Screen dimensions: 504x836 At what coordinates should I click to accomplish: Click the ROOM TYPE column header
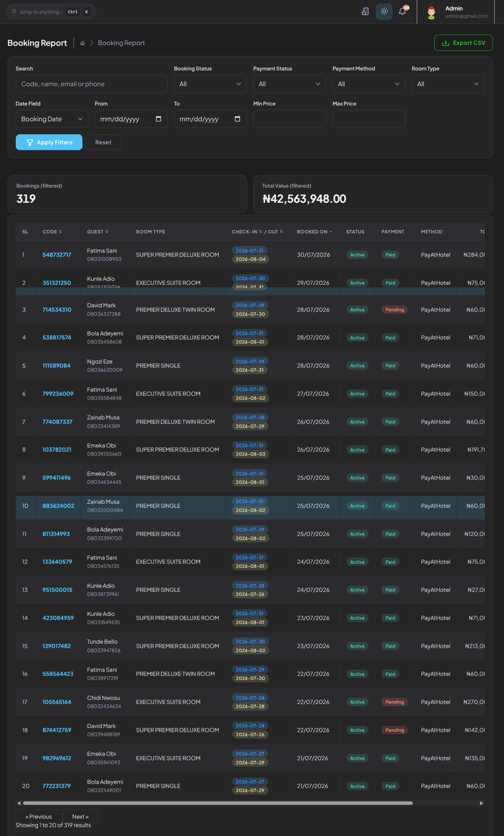tap(150, 232)
